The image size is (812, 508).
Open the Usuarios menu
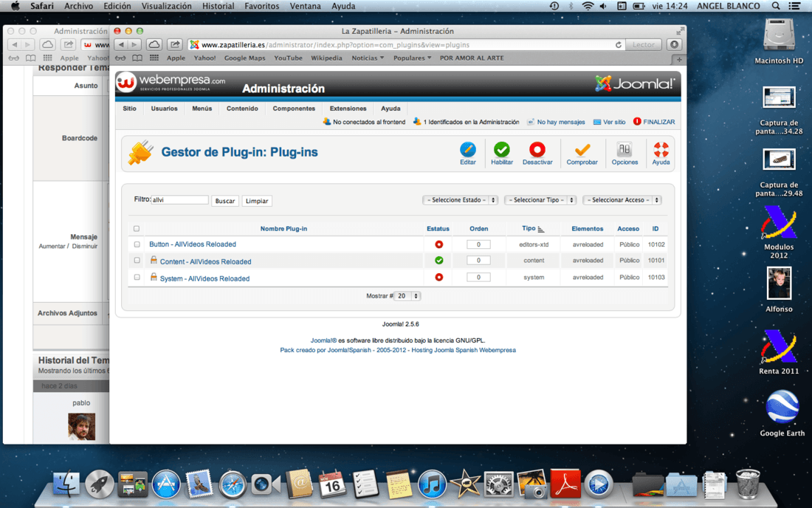pyautogui.click(x=164, y=109)
